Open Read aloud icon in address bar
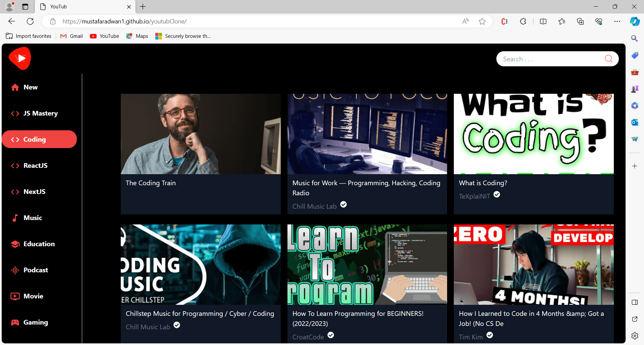The image size is (644, 345). 465,21
